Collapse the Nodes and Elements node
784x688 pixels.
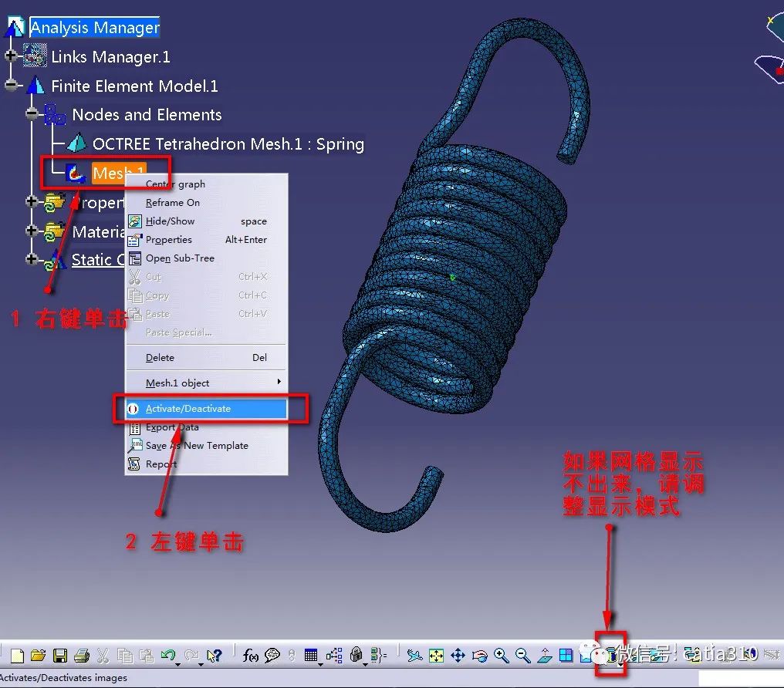(32, 114)
